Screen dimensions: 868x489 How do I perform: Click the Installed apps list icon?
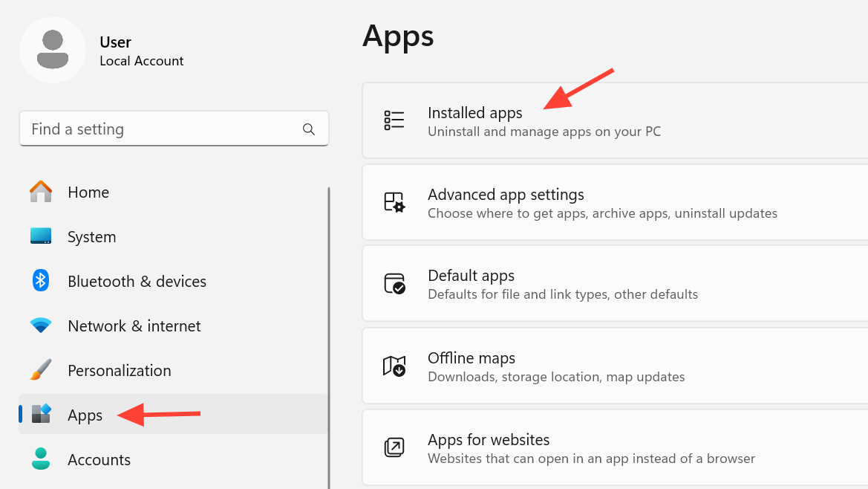click(x=394, y=120)
